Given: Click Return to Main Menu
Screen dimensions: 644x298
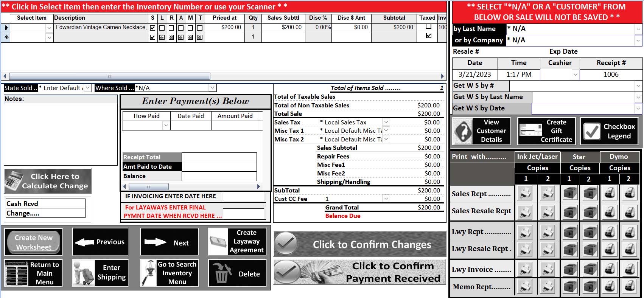Looking at the screenshot, I should (33, 273).
